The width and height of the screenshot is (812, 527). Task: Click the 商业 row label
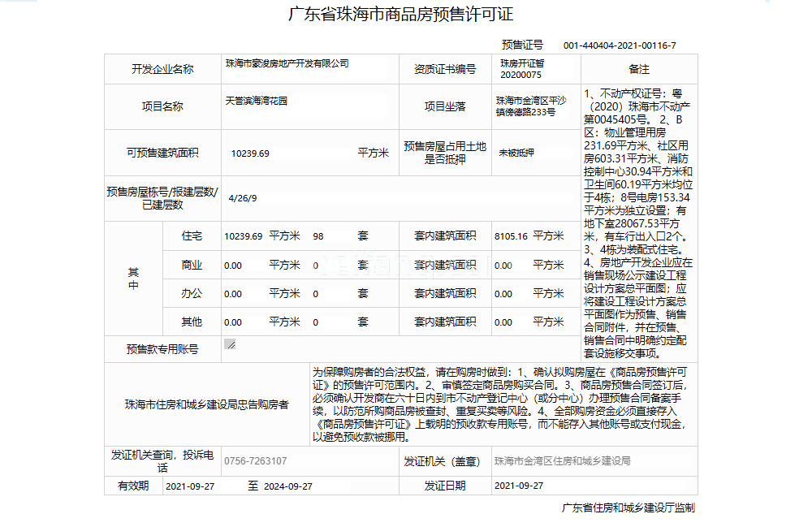click(192, 265)
